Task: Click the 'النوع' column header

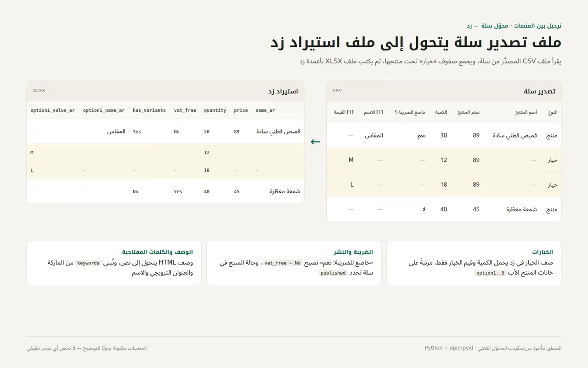Action: [553, 112]
